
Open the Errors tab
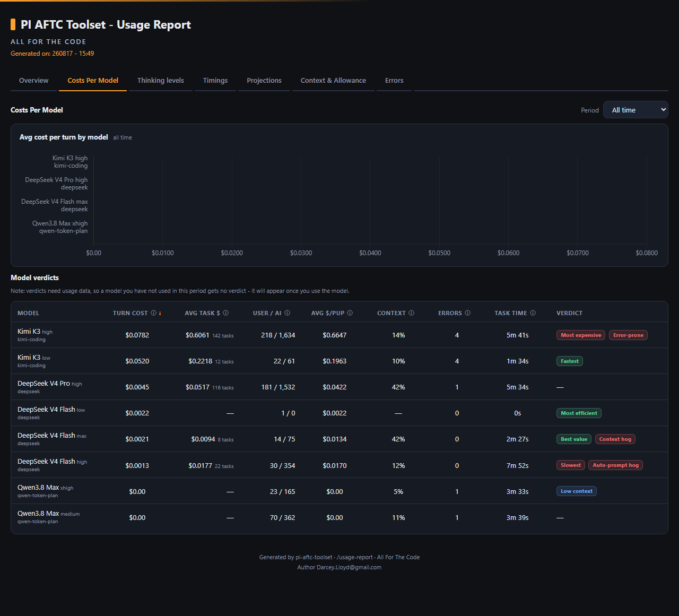(x=394, y=81)
